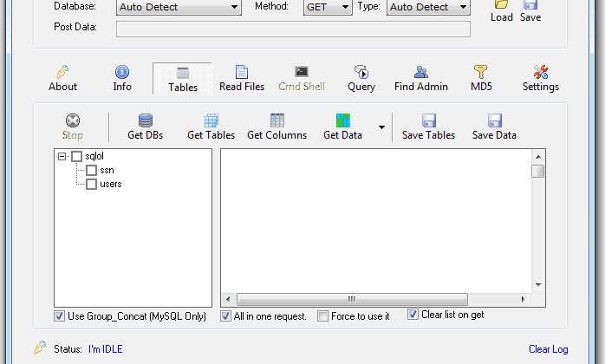Enable Force to use it checkbox
Screen dimensions: 605x364
tap(322, 316)
